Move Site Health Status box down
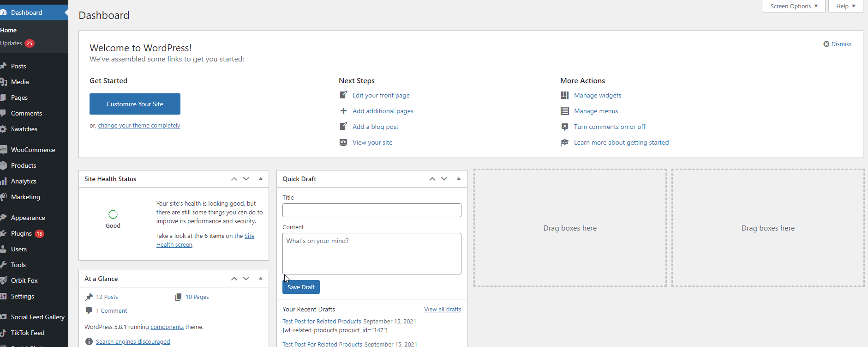Viewport: 868px width, 347px height. pyautogui.click(x=246, y=179)
